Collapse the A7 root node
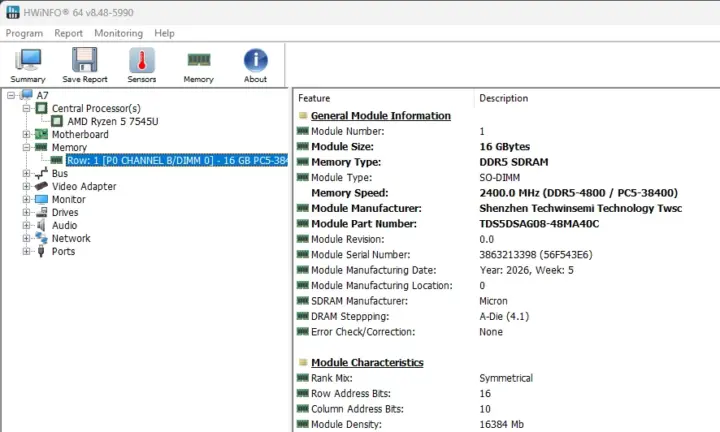Screen dimensions: 720x432 click(11, 95)
